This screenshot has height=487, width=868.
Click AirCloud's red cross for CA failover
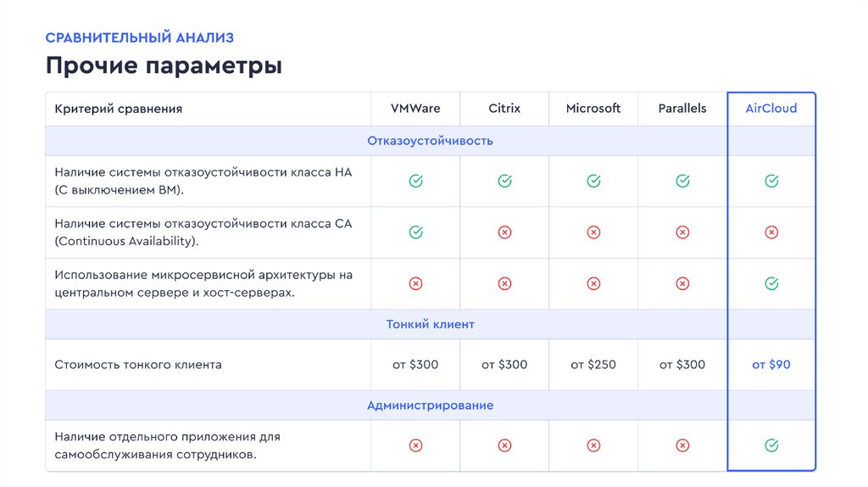click(771, 232)
